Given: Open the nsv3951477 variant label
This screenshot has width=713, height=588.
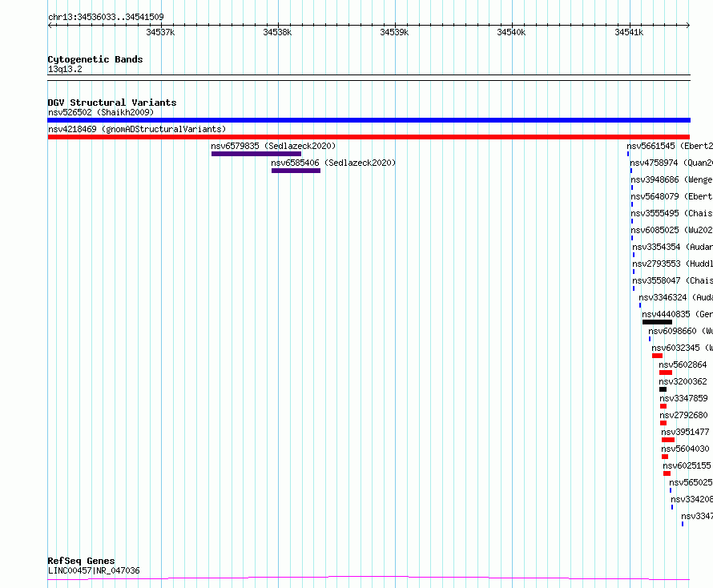Looking at the screenshot, I should [685, 432].
